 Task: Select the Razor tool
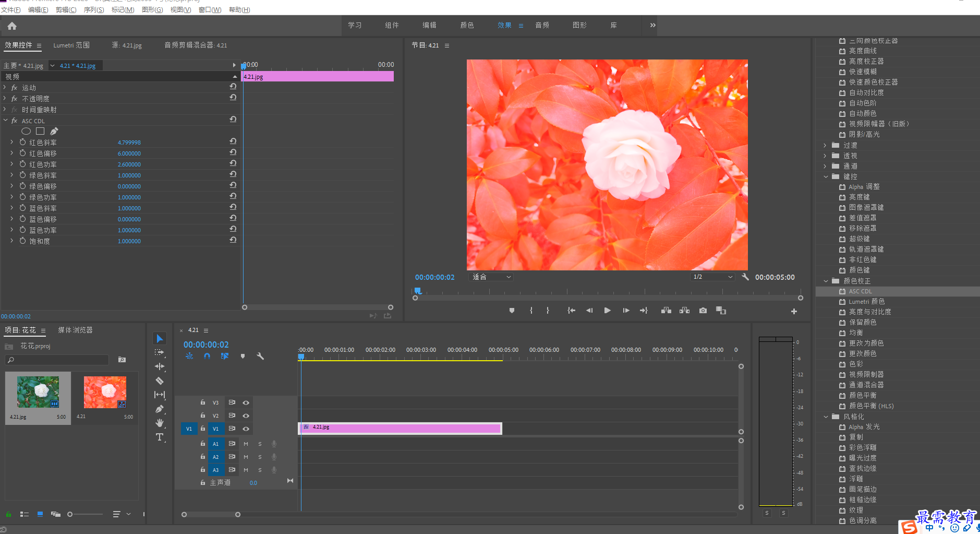[160, 381]
